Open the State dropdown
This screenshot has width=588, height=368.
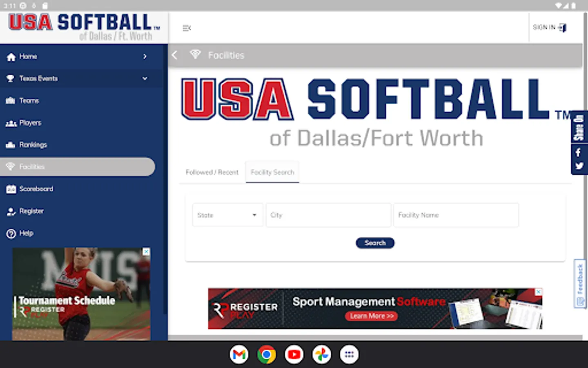pos(227,215)
